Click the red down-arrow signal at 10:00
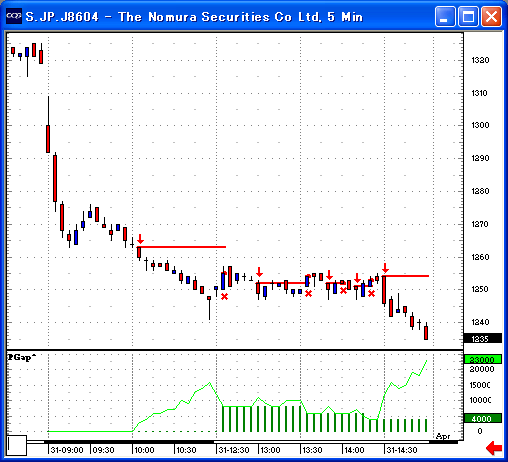 coord(140,239)
